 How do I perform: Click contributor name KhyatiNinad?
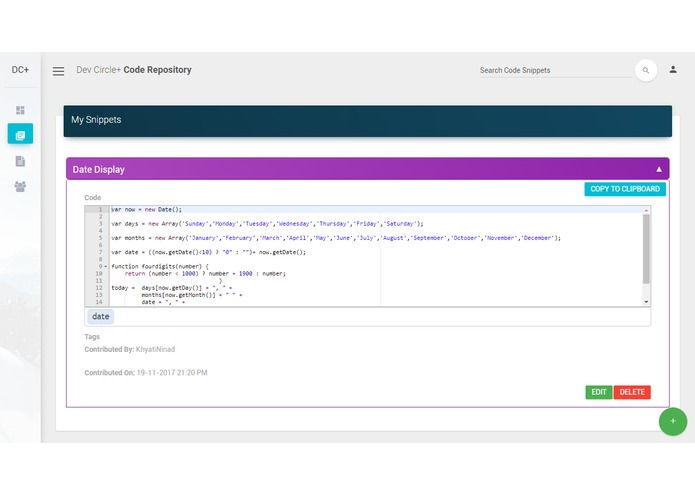155,350
